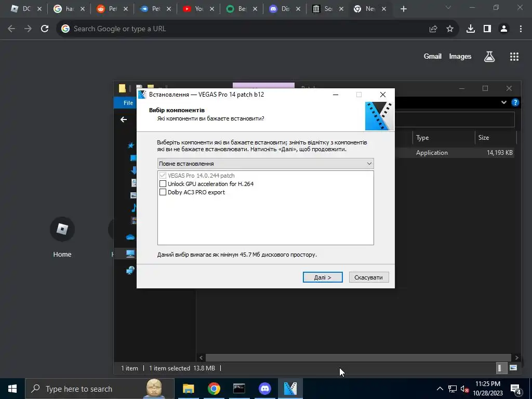532x399 pixels.
Task: Enable Dolby AC3 PRO export component
Action: tap(163, 192)
